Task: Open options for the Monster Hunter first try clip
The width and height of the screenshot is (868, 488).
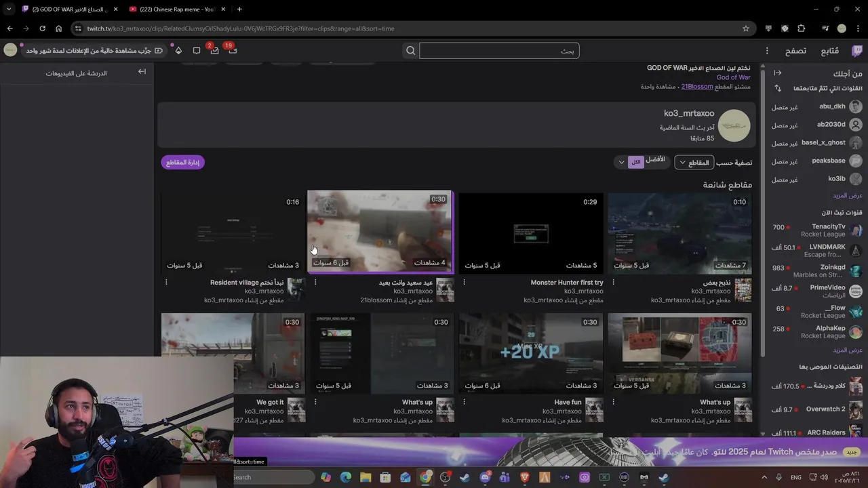Action: point(464,282)
